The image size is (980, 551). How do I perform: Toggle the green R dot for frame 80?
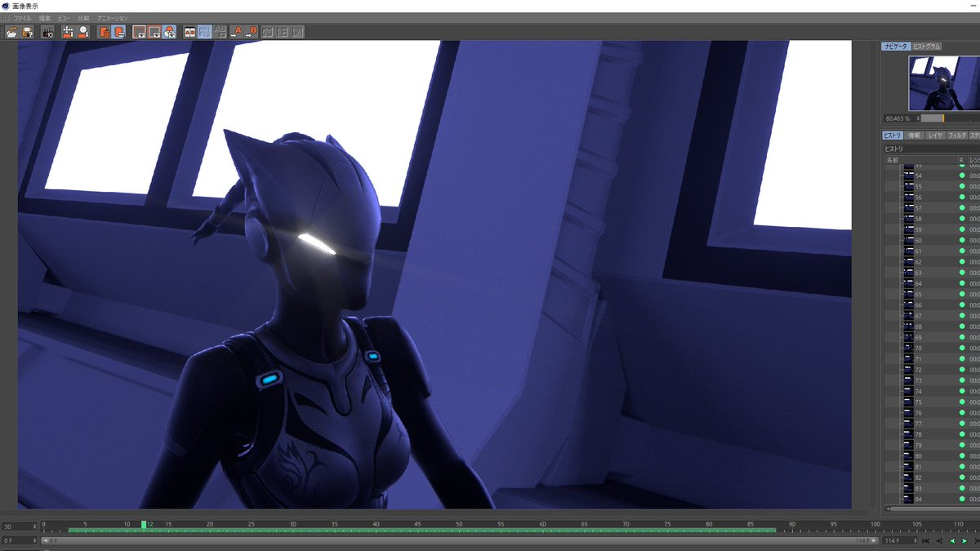(962, 455)
